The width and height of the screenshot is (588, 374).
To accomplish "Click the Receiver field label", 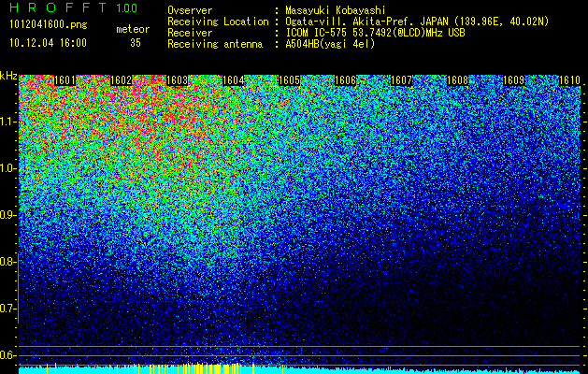I will click(190, 33).
